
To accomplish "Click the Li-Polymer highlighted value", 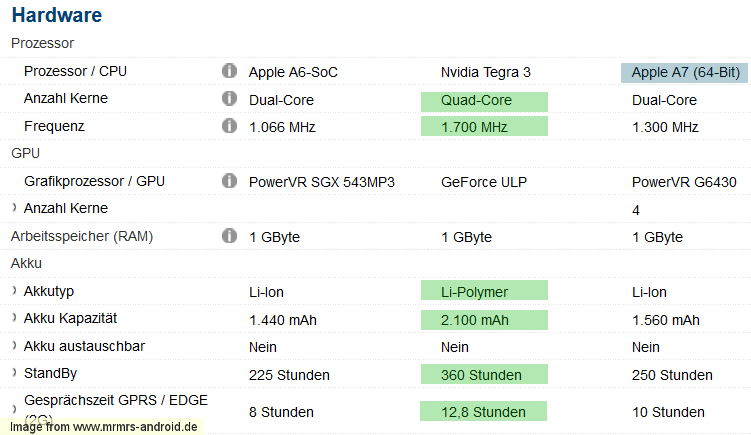I will [484, 290].
